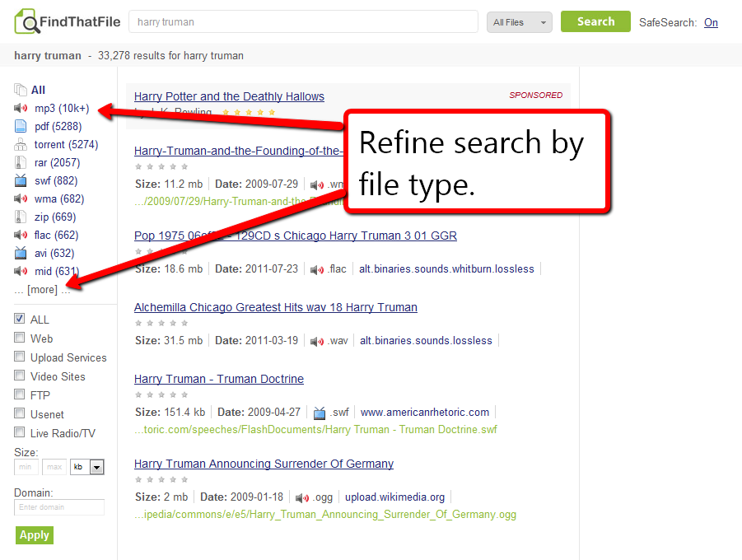Open the All Files dropdown

tap(519, 22)
